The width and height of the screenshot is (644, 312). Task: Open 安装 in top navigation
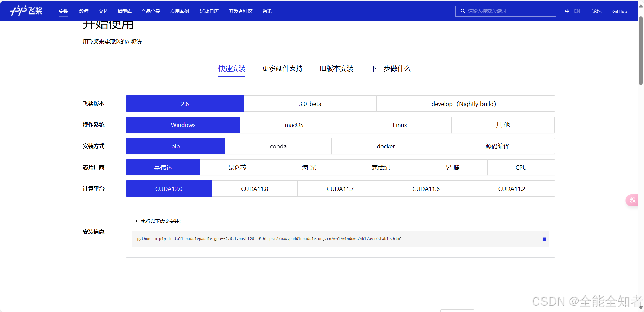[64, 11]
